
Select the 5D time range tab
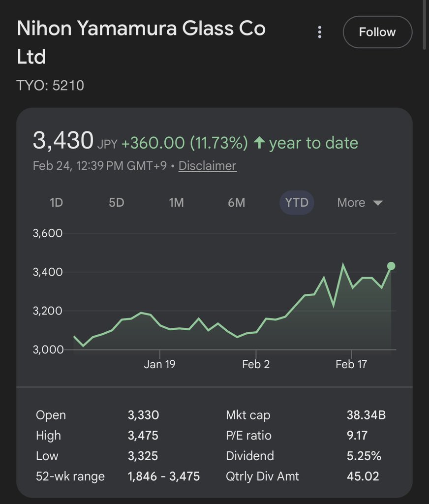click(x=116, y=203)
